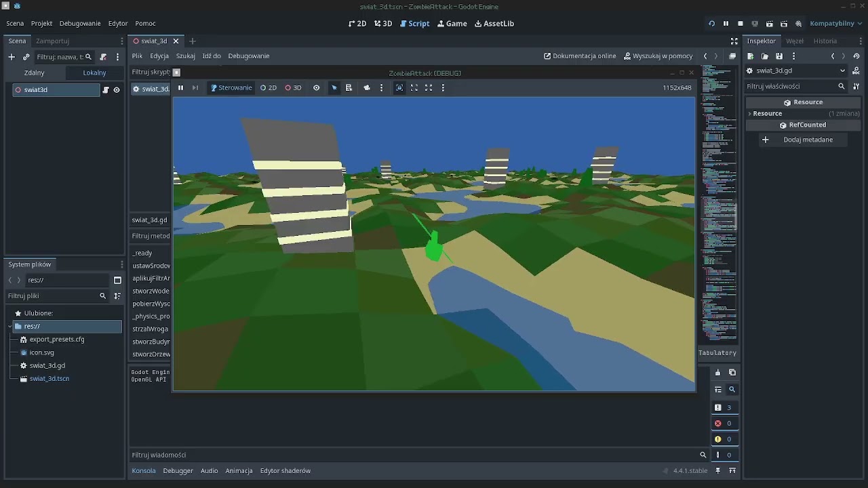The height and width of the screenshot is (488, 868).
Task: Add a new node with the plus icon
Action: (x=12, y=57)
